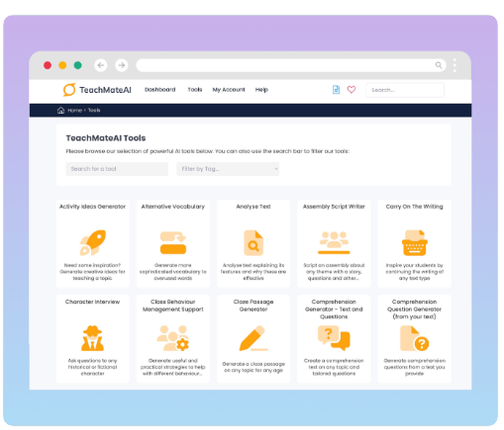Open the My Account menu
This screenshot has width=504, height=430.
(x=229, y=90)
